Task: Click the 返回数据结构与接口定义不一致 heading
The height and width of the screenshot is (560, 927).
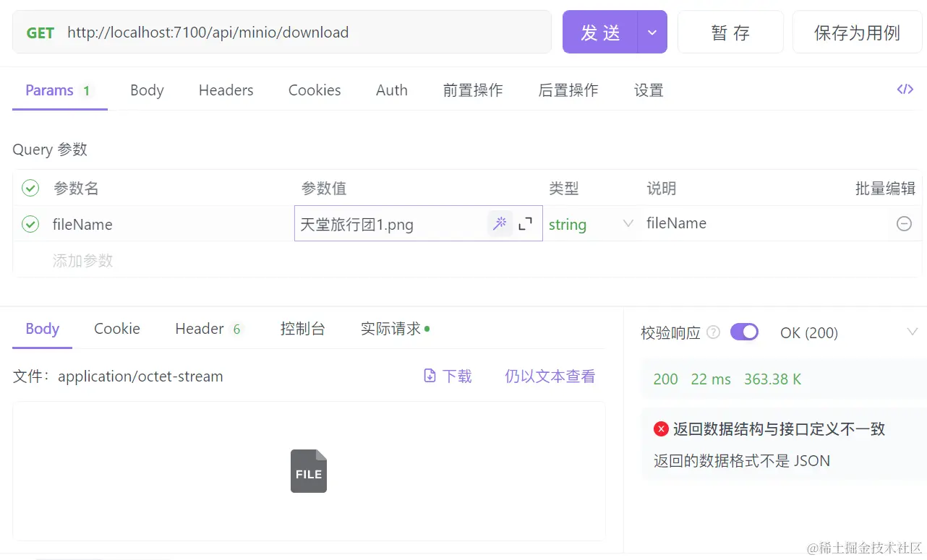Action: [779, 429]
